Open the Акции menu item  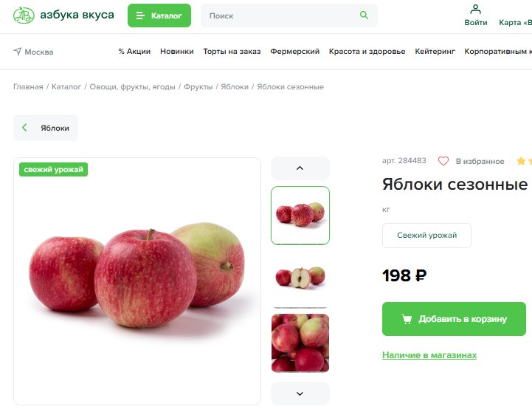pyautogui.click(x=134, y=52)
